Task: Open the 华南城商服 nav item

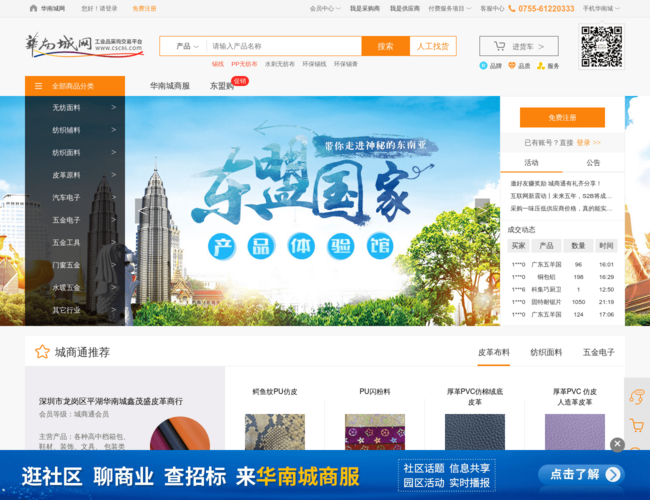Action: tap(170, 86)
